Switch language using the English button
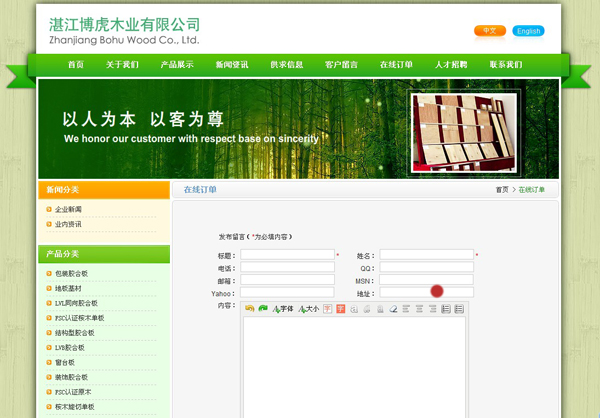Viewport: 600px width, 418px height. [x=528, y=31]
